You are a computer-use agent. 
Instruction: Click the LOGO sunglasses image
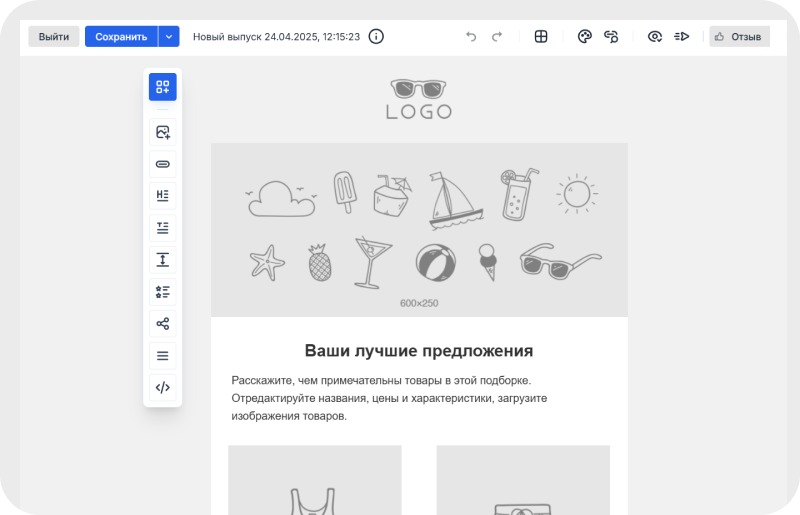pos(419,100)
